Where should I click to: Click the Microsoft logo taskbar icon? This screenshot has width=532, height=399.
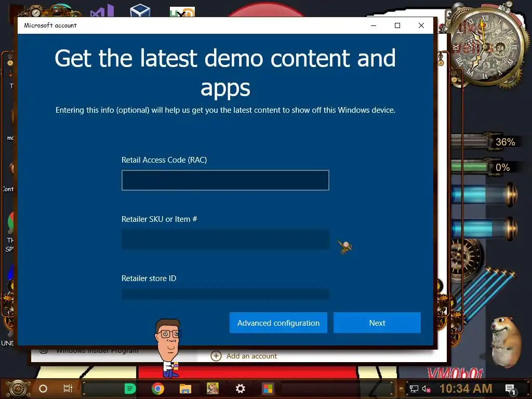(x=268, y=389)
